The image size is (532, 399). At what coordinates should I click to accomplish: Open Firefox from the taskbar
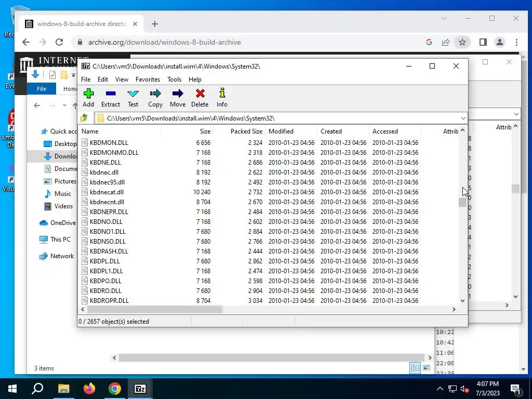pos(89,389)
